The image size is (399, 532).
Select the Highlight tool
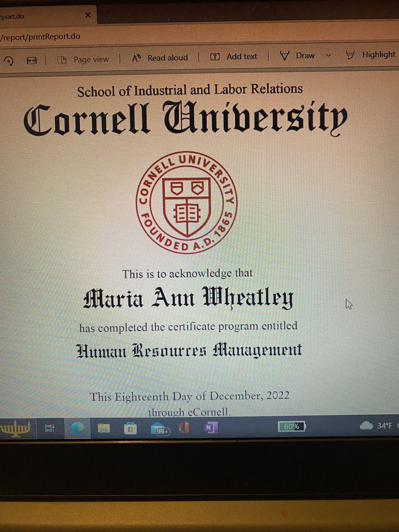371,55
